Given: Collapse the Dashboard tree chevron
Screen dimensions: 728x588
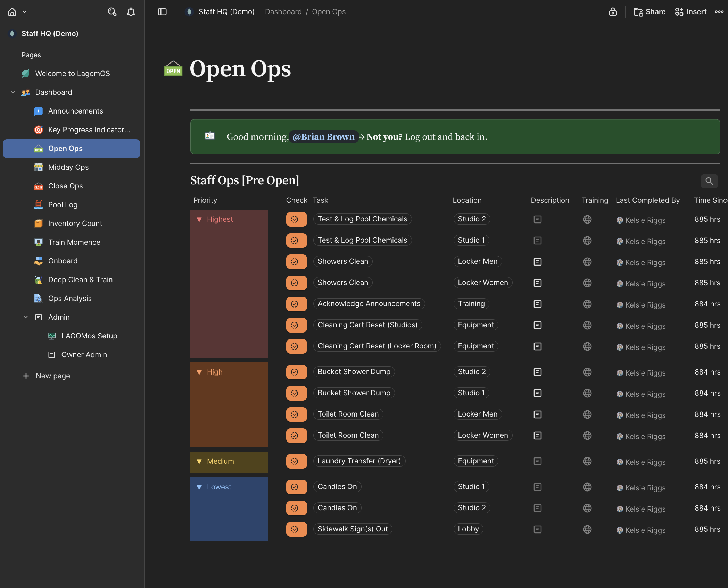Looking at the screenshot, I should pos(13,92).
